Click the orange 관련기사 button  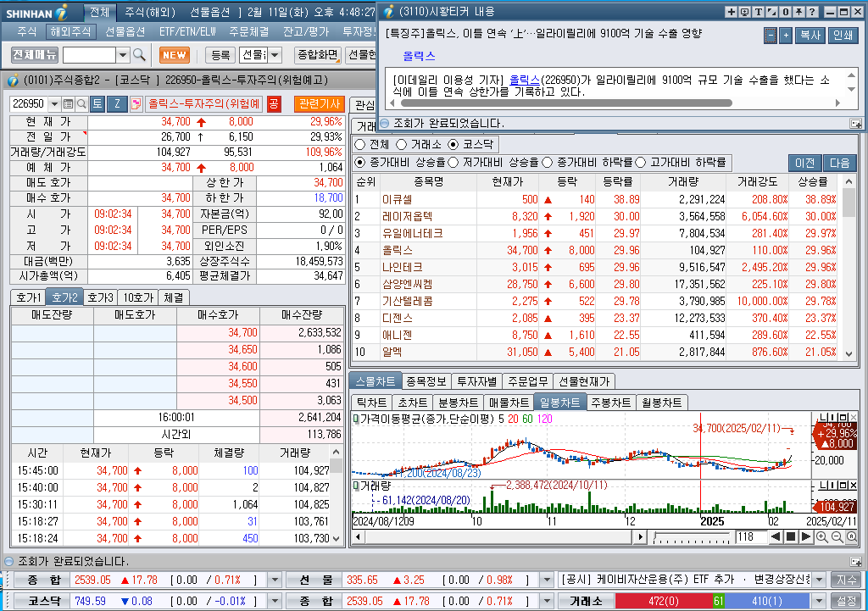320,104
